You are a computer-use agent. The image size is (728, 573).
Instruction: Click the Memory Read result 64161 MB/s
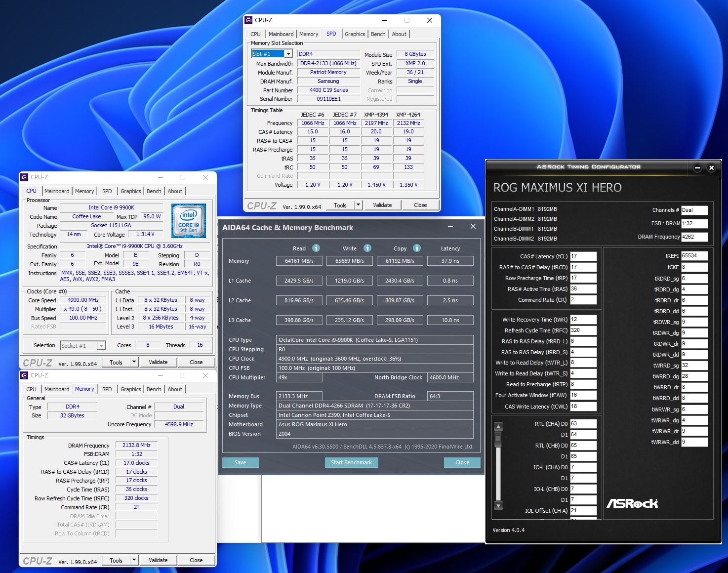(x=299, y=261)
